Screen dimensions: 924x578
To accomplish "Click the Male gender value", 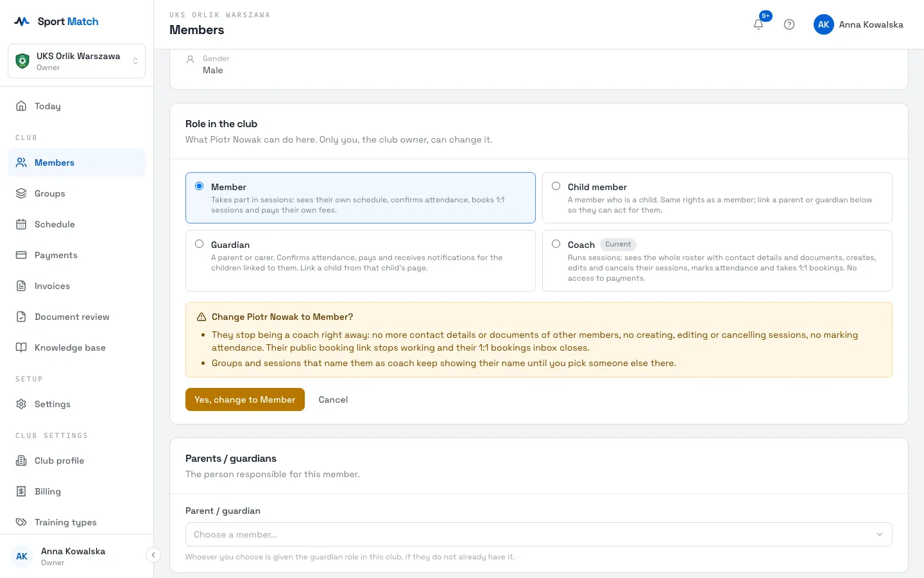I will click(x=213, y=71).
